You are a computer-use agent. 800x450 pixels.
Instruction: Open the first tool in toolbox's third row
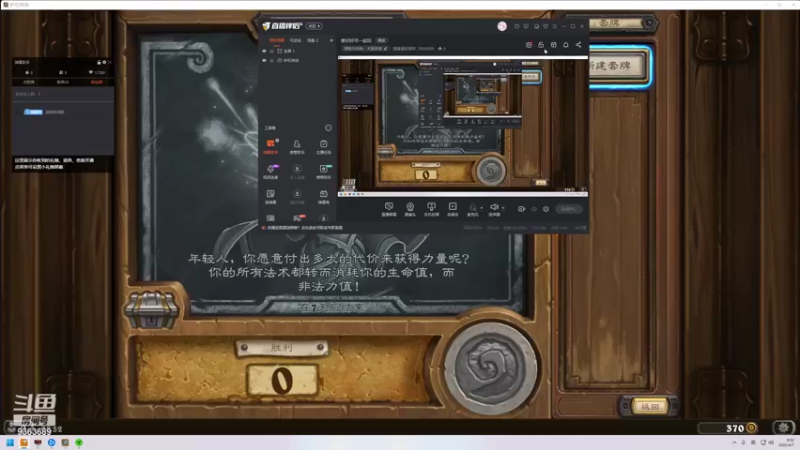click(270, 196)
